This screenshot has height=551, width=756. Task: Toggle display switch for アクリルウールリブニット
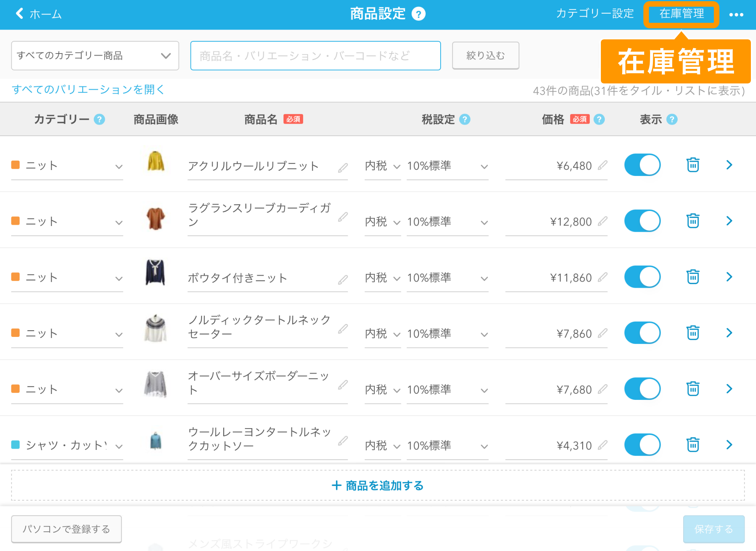(643, 165)
